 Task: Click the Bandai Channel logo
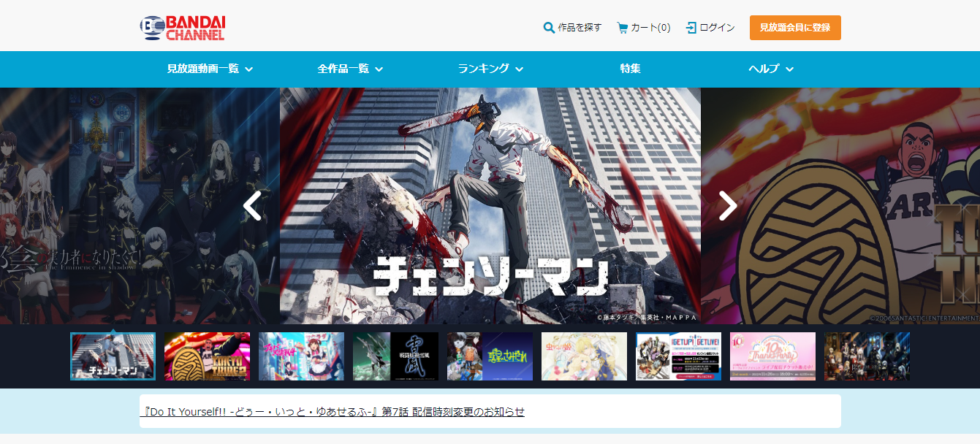click(x=183, y=26)
